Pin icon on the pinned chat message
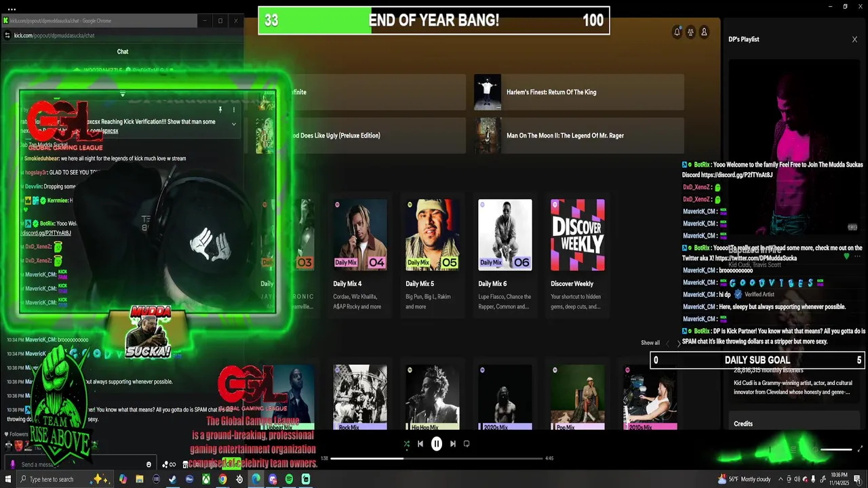Screen dimensions: 868x488 click(x=220, y=109)
